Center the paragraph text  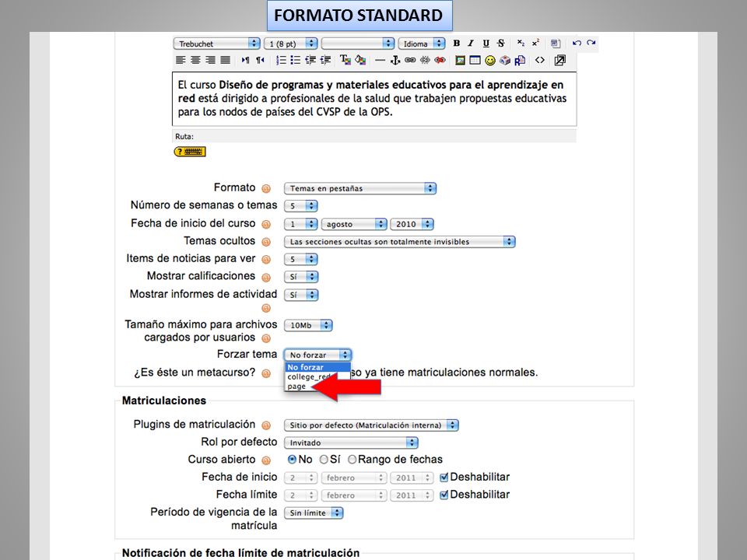click(195, 60)
